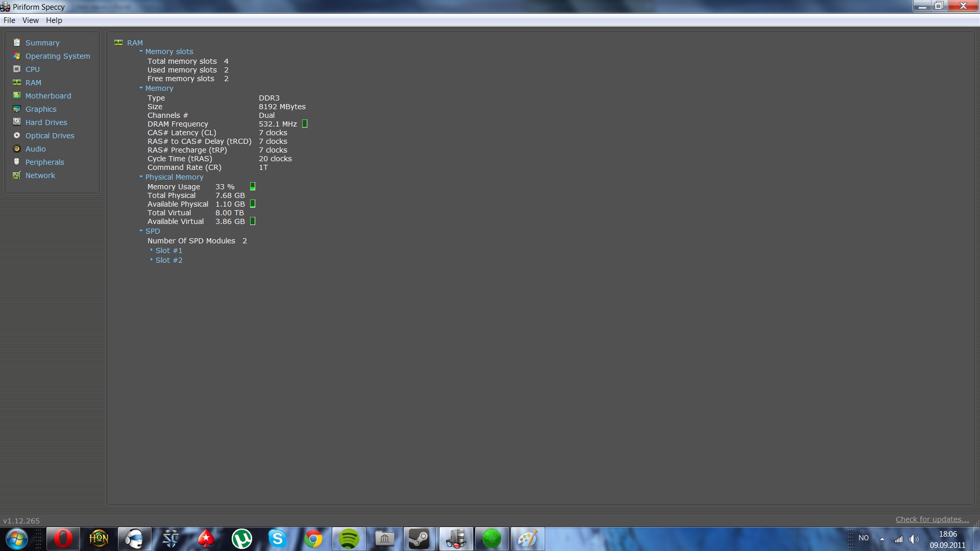This screenshot has height=551, width=980.
Task: Click the DDR3 type value
Action: click(x=269, y=98)
